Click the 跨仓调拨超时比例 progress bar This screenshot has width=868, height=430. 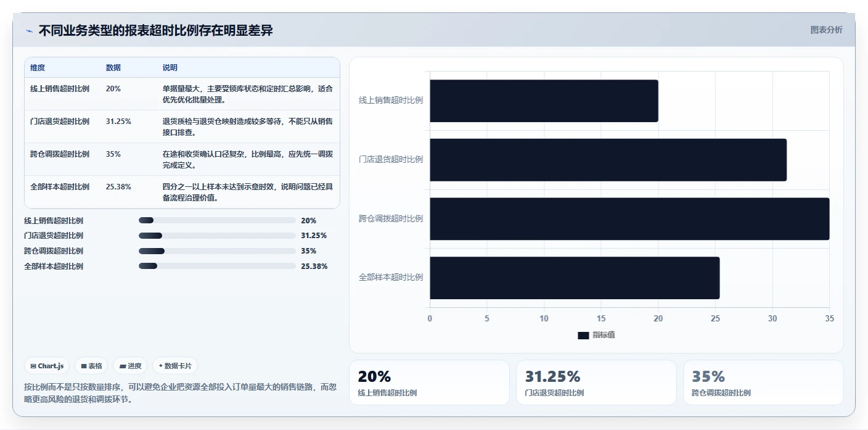[217, 251]
